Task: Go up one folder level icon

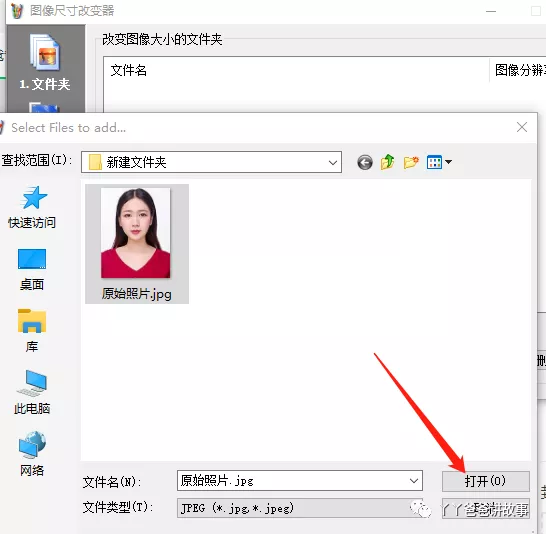Action: point(388,162)
